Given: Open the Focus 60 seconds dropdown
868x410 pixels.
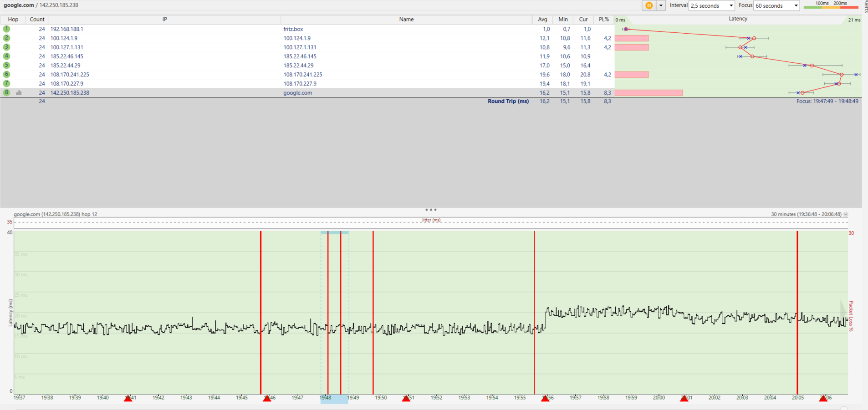Looking at the screenshot, I should coord(777,5).
